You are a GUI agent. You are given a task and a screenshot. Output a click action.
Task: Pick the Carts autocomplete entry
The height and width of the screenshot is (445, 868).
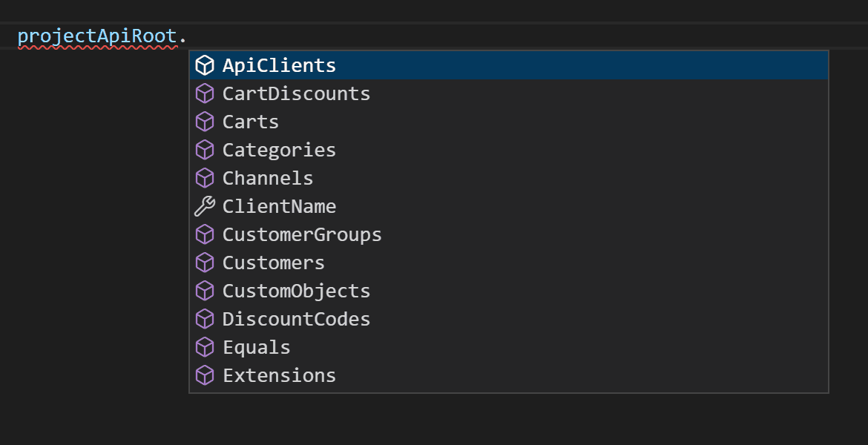(251, 122)
